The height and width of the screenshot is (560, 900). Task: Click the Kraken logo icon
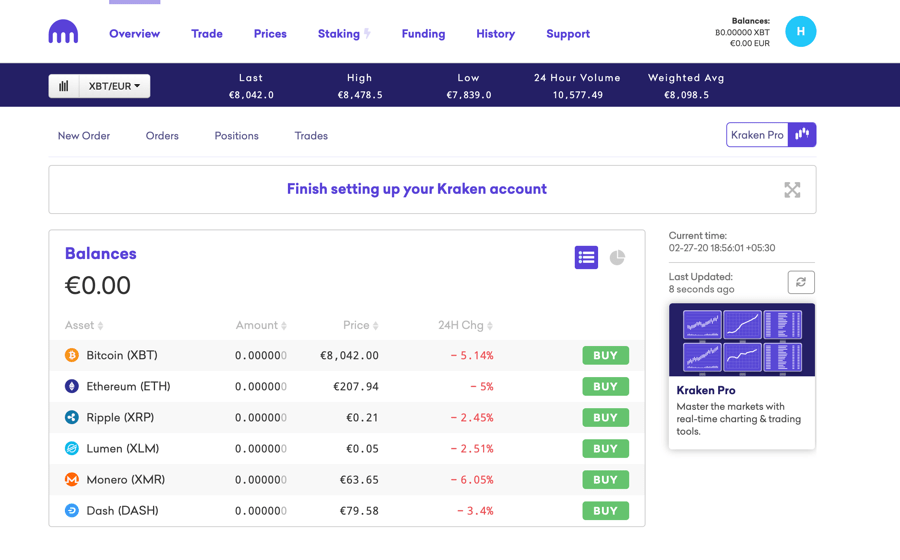point(63,33)
